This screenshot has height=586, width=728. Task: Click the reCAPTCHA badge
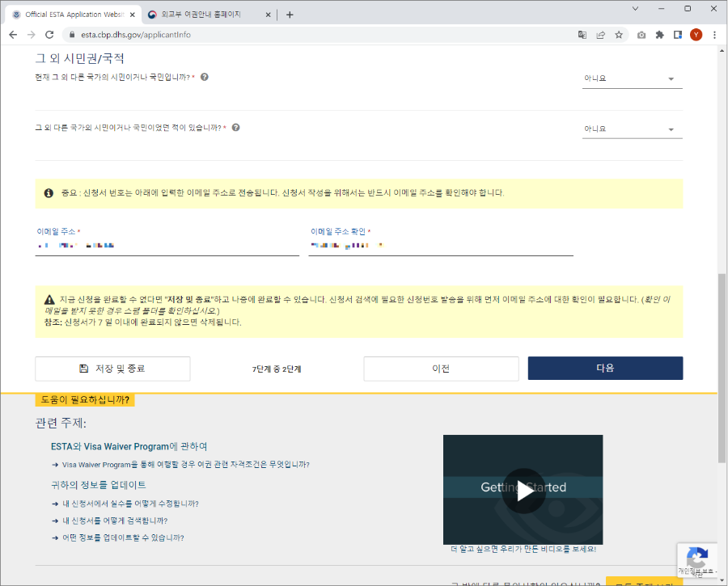697,560
